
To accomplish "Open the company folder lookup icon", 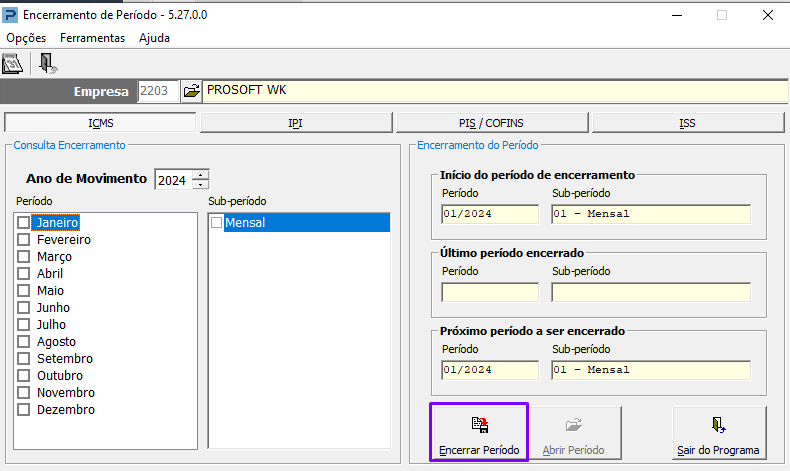I will tap(191, 91).
